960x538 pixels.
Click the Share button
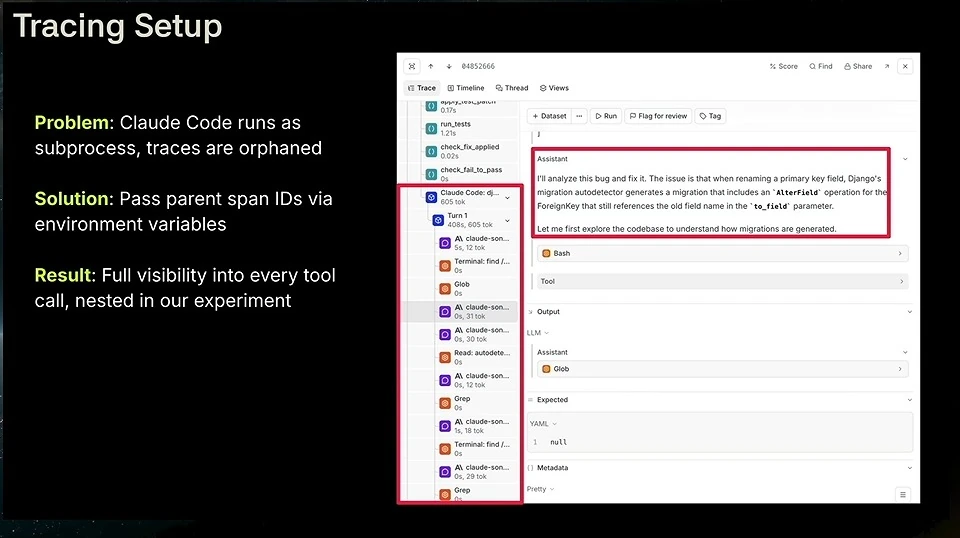coord(858,66)
